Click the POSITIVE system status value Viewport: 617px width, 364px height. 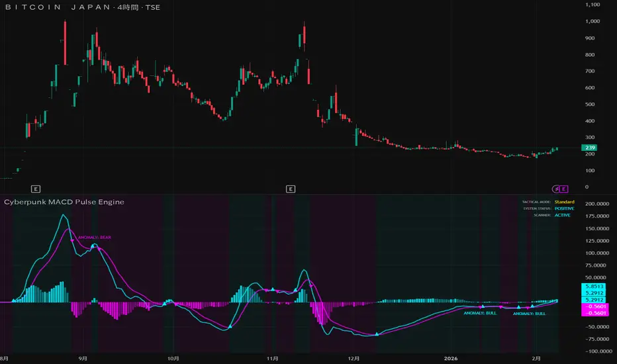pyautogui.click(x=564, y=208)
